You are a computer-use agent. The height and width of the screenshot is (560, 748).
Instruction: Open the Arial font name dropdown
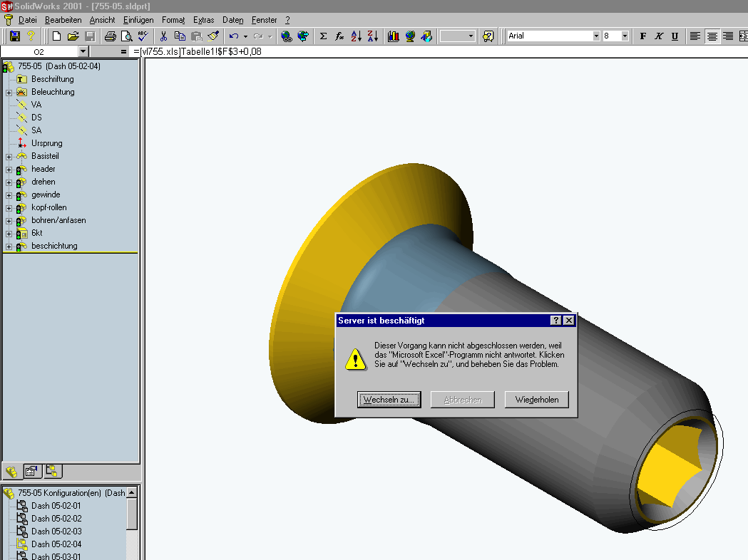tap(596, 36)
